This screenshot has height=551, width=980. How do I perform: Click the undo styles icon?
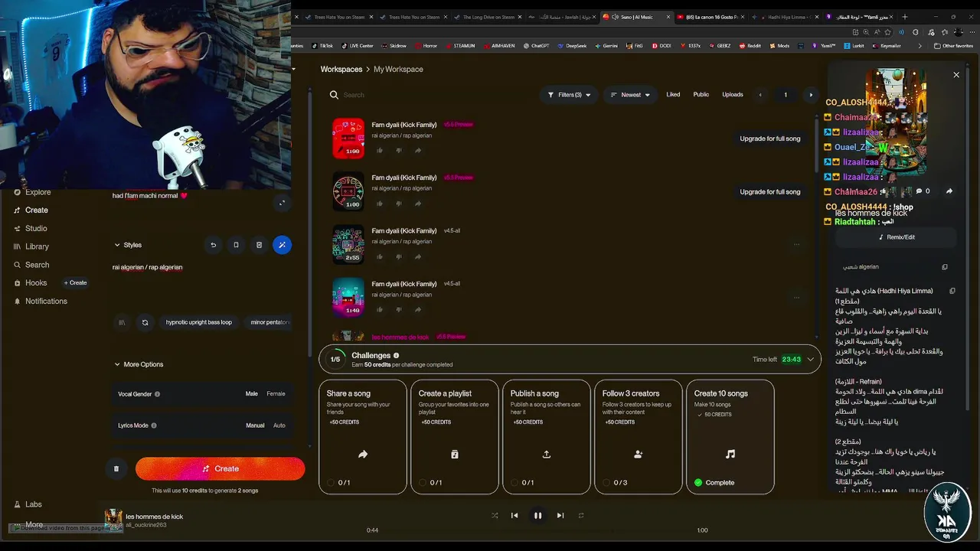pyautogui.click(x=214, y=245)
